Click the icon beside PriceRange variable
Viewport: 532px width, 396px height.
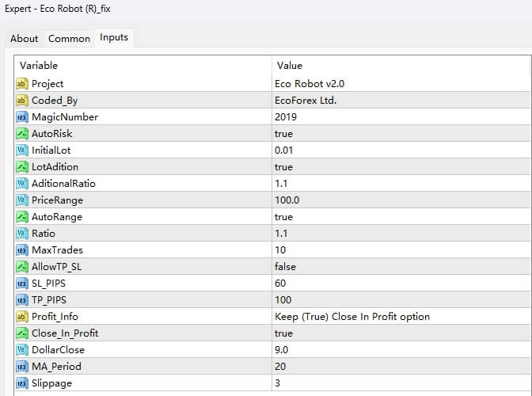click(22, 200)
